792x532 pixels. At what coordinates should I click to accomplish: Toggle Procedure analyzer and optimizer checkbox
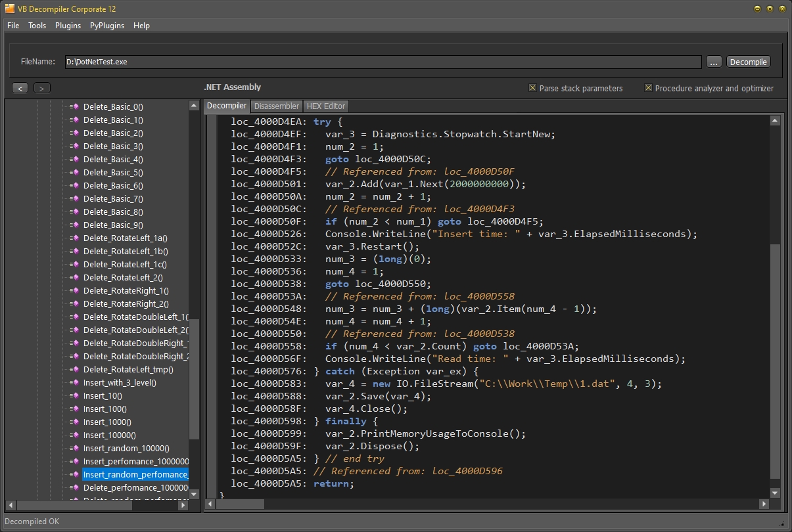click(x=648, y=88)
